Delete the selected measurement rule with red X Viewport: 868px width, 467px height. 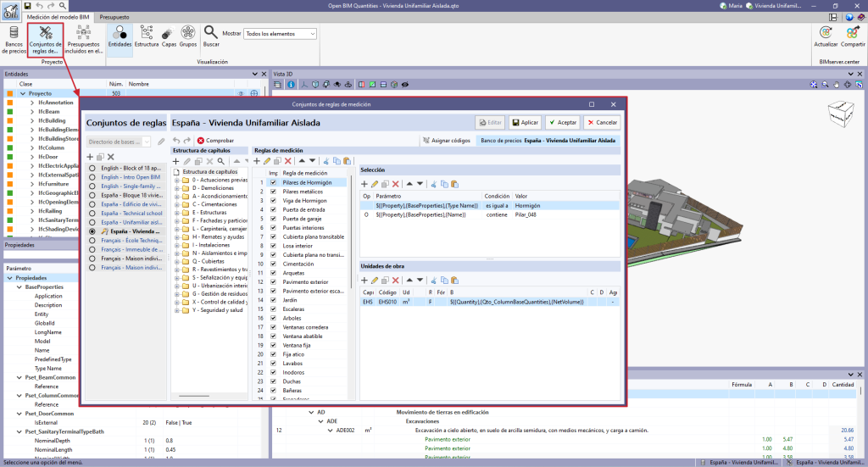(288, 161)
